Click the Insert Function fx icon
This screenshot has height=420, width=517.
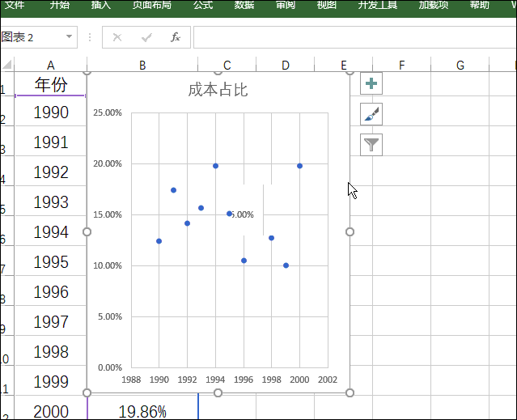(176, 37)
